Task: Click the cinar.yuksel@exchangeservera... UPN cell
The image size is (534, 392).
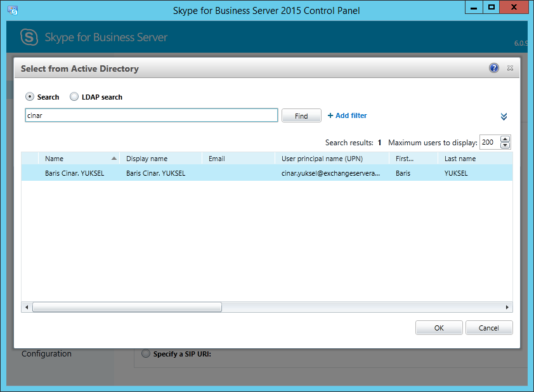Action: pyautogui.click(x=330, y=173)
